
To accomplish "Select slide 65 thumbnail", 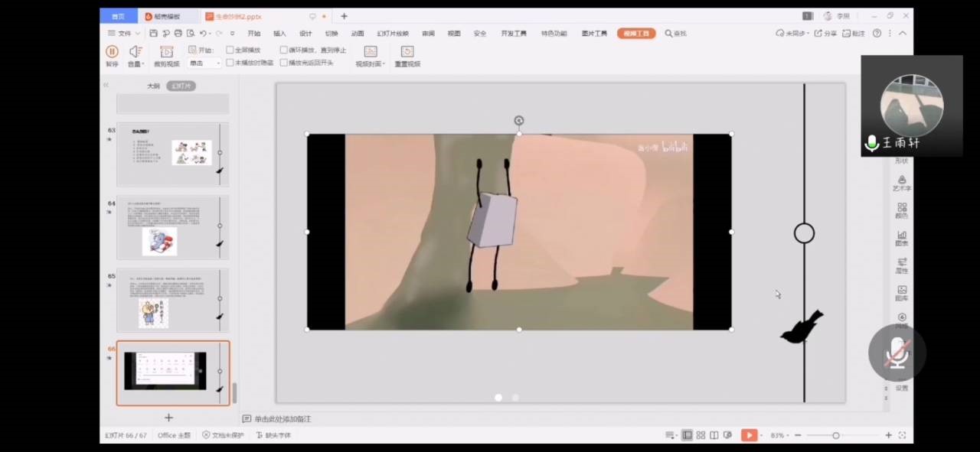I will [172, 300].
